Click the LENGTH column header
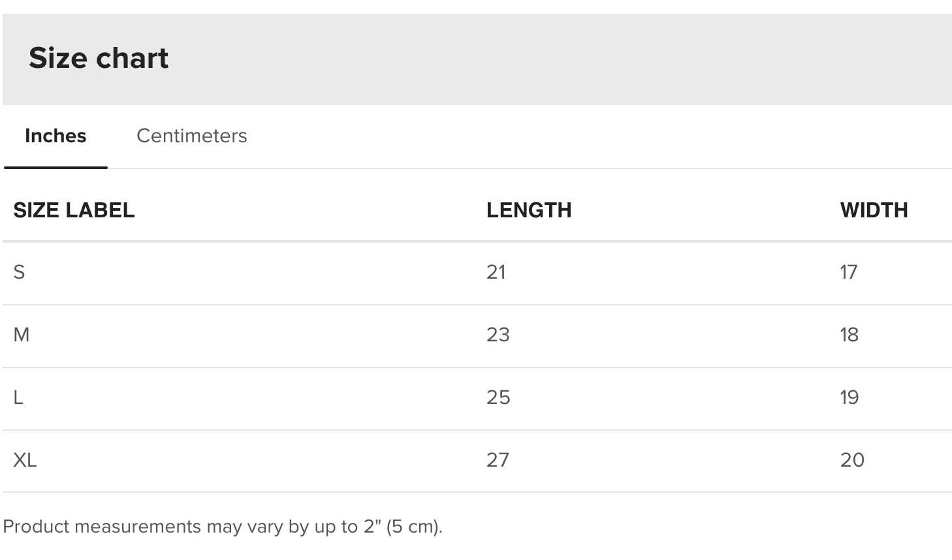 [529, 210]
